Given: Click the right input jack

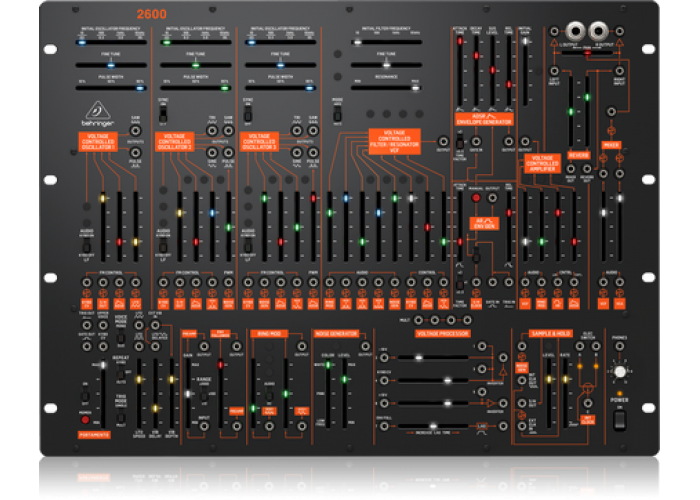Looking at the screenshot, I should (x=619, y=71).
